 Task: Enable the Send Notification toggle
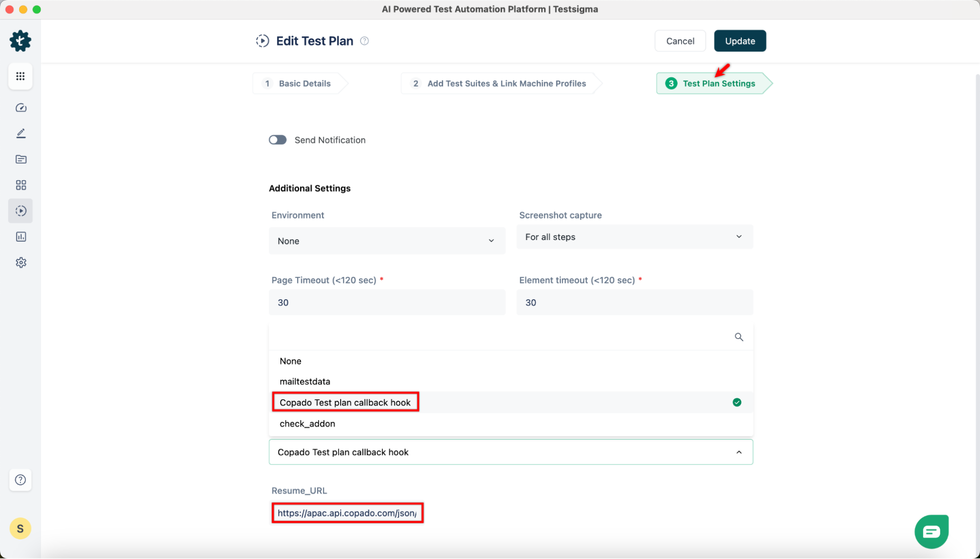tap(277, 140)
